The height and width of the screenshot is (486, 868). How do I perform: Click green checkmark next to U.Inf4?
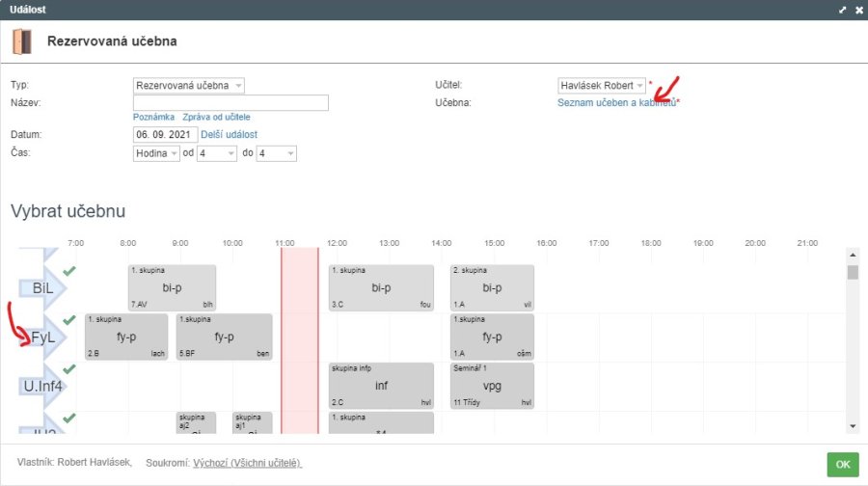pyautogui.click(x=69, y=369)
